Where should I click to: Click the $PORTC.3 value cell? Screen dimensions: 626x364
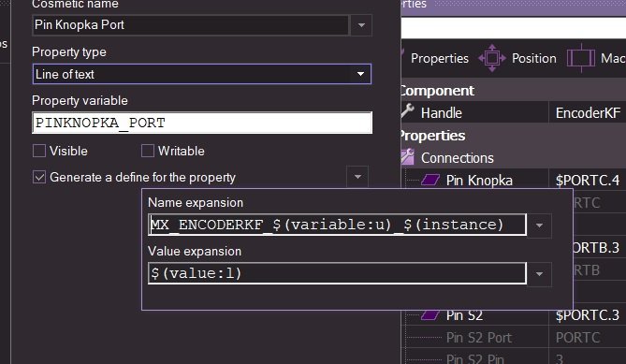click(588, 315)
